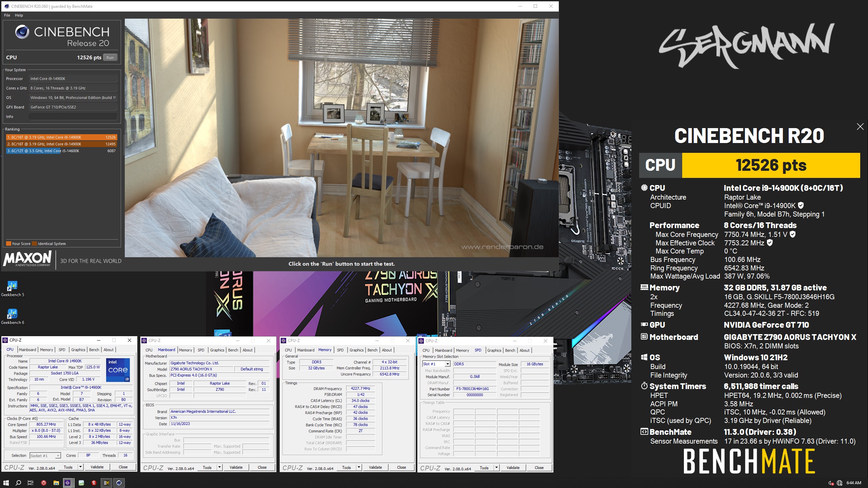Click Tools button in first CPU-Z window
Image resolution: width=868 pixels, height=488 pixels.
coord(68,467)
